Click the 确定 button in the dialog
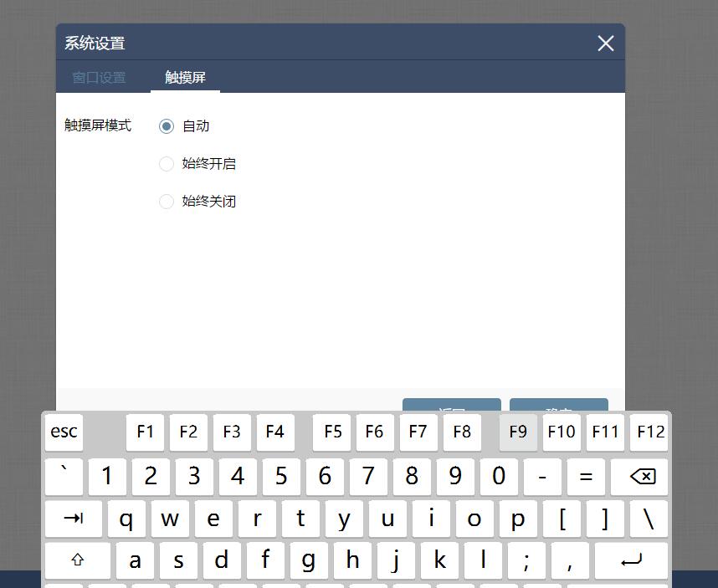The image size is (718, 588). click(558, 404)
